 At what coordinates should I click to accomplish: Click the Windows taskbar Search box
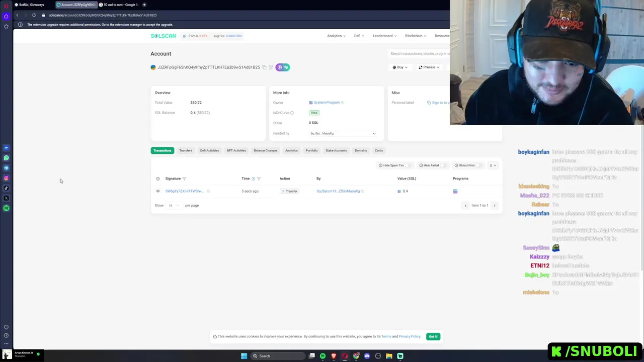278,356
